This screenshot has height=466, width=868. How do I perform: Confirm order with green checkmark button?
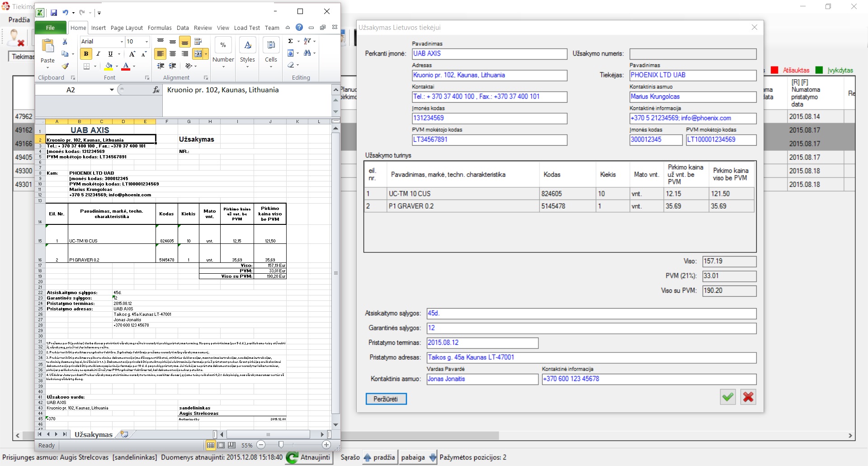[727, 397]
